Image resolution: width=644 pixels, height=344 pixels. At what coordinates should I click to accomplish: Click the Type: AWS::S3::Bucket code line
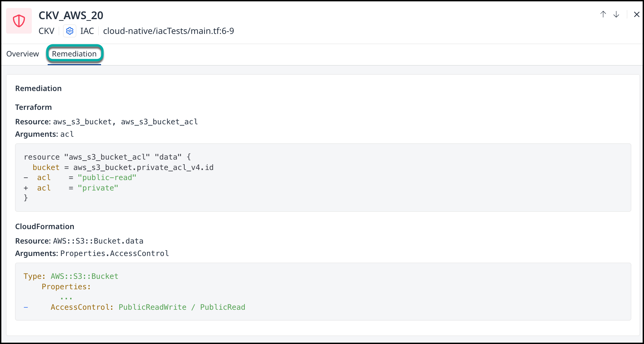71,276
